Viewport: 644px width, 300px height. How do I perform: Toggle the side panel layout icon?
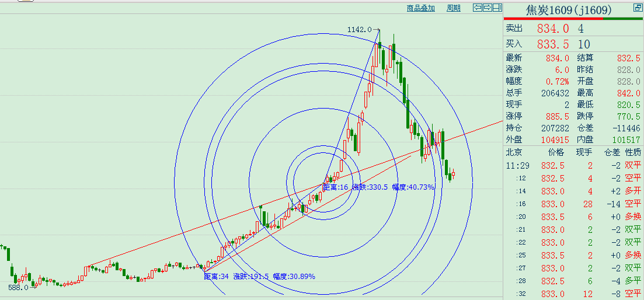point(497,8)
